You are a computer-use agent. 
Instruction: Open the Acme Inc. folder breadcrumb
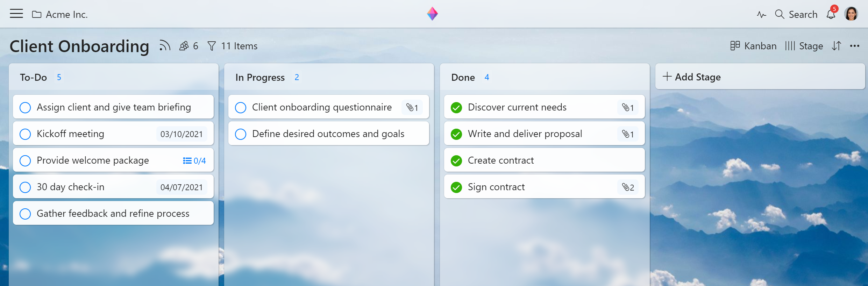[x=60, y=14]
